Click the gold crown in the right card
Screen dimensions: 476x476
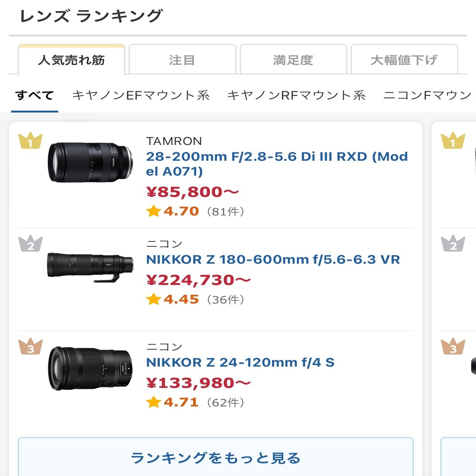click(453, 141)
